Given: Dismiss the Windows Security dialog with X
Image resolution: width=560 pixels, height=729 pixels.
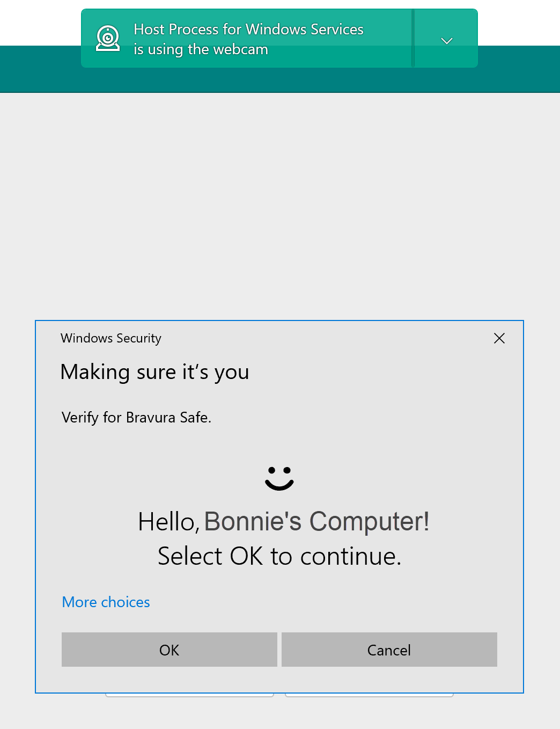Looking at the screenshot, I should coord(499,338).
